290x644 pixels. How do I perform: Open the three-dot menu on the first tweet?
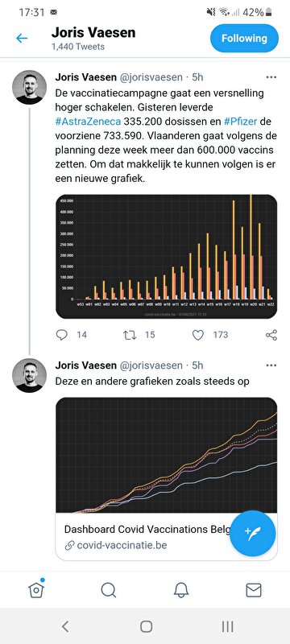pos(271,77)
